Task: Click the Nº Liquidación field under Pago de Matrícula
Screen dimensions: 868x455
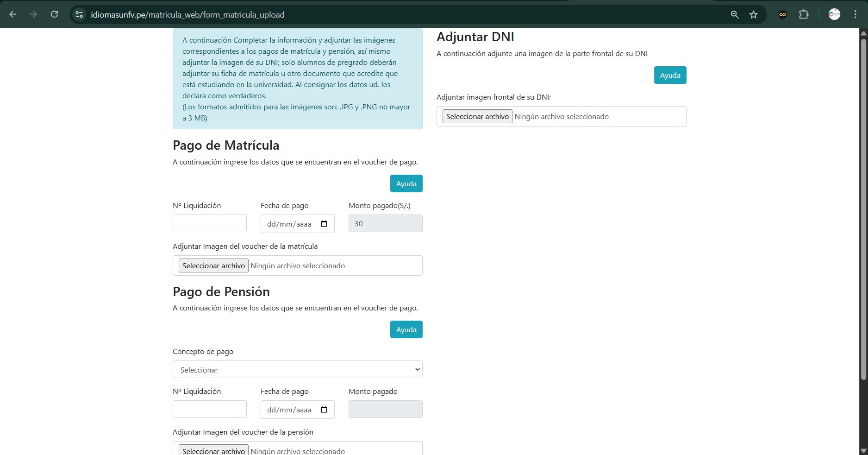Action: [x=209, y=223]
